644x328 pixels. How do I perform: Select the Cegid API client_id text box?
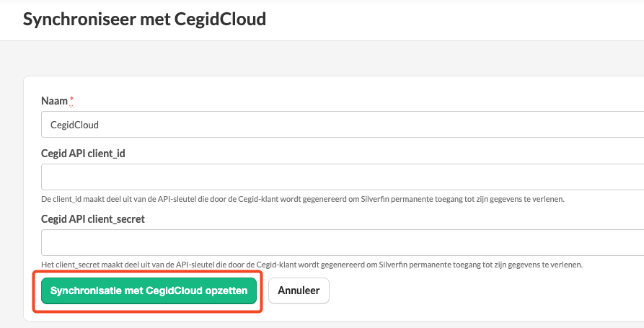tap(343, 177)
